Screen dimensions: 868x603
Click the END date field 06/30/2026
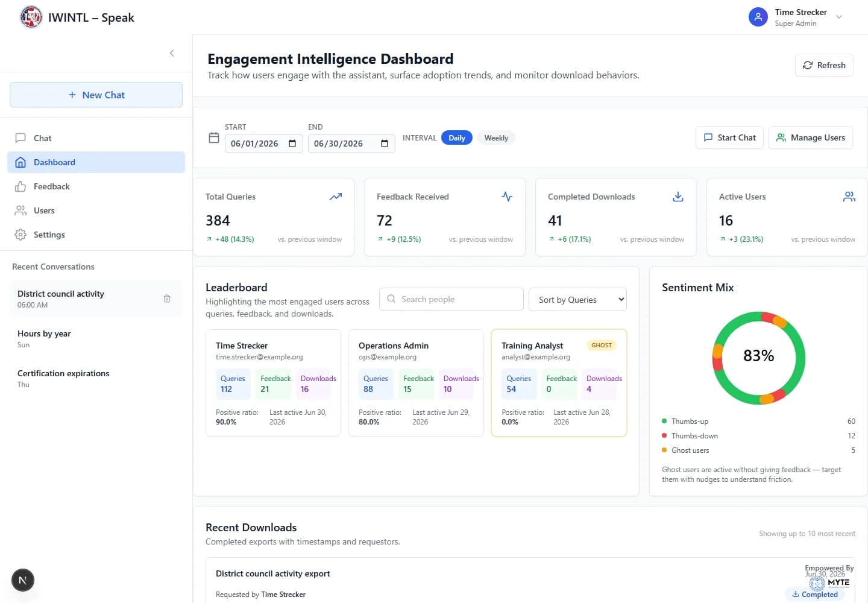[351, 144]
